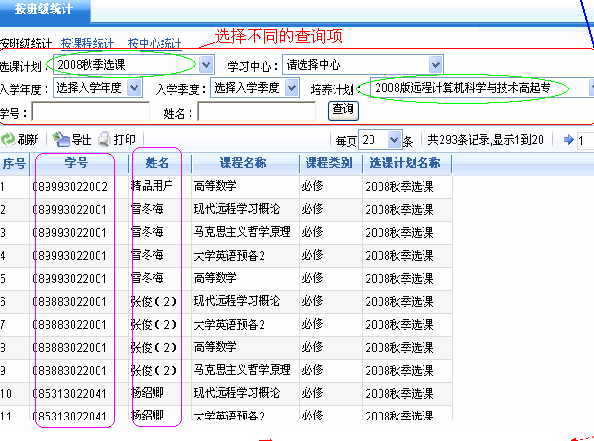594x441 pixels.
Task: Select the 按班级统计 header tab
Action: (44, 8)
